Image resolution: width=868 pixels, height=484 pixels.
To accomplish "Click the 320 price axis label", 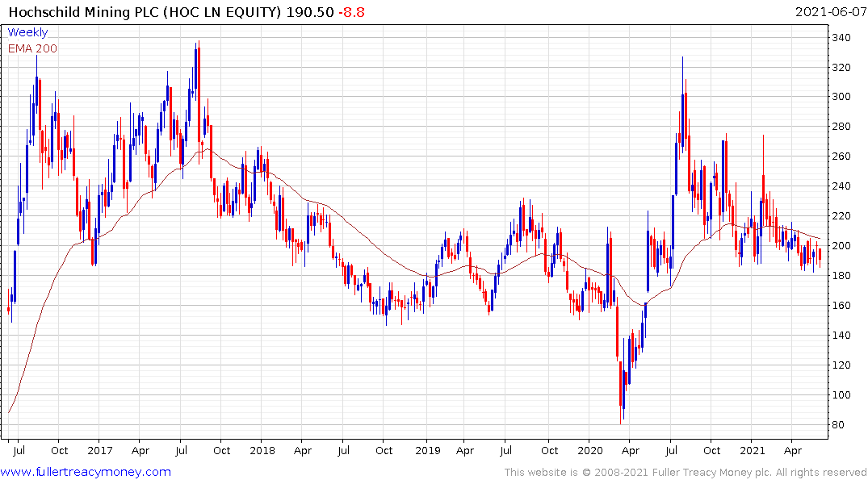I will [x=841, y=68].
